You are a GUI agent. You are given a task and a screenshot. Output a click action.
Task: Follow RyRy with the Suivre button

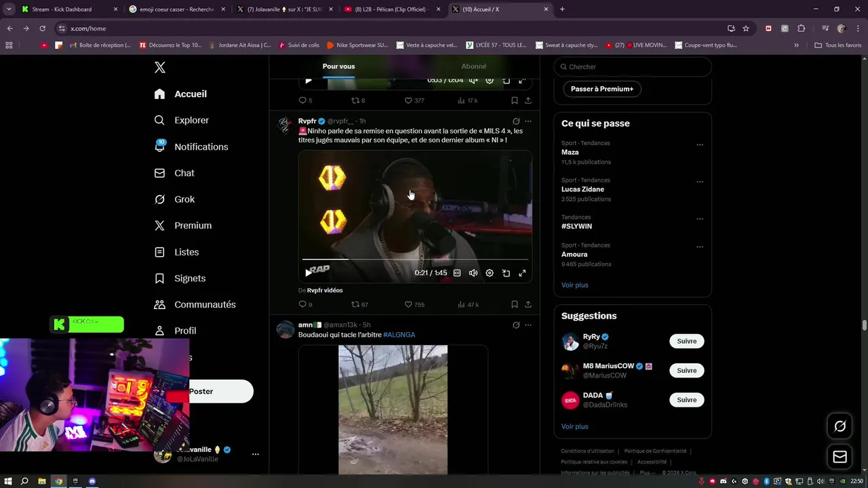point(686,341)
